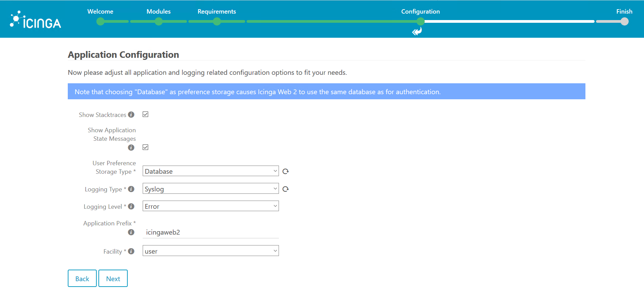The image size is (644, 290).
Task: Uncheck the Show Stacktraces checkbox
Action: (145, 114)
